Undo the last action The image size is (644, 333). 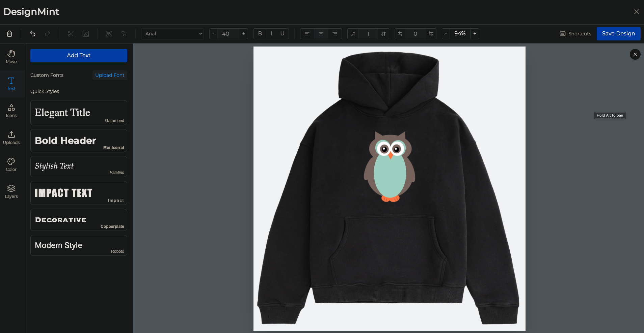click(33, 34)
